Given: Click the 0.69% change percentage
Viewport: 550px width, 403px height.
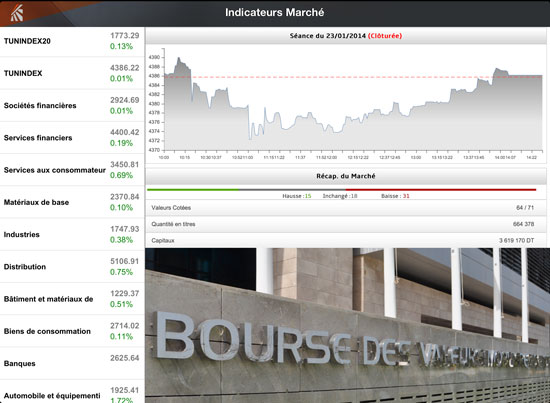Looking at the screenshot, I should pyautogui.click(x=121, y=175).
